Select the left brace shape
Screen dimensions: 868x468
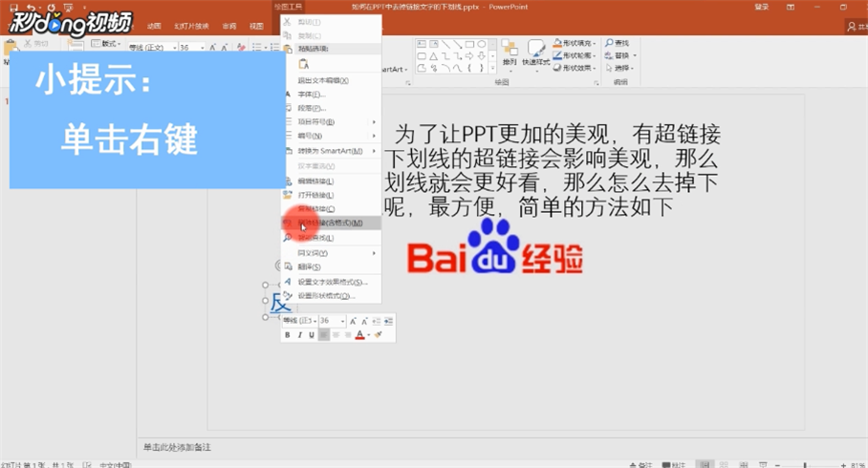pos(469,68)
